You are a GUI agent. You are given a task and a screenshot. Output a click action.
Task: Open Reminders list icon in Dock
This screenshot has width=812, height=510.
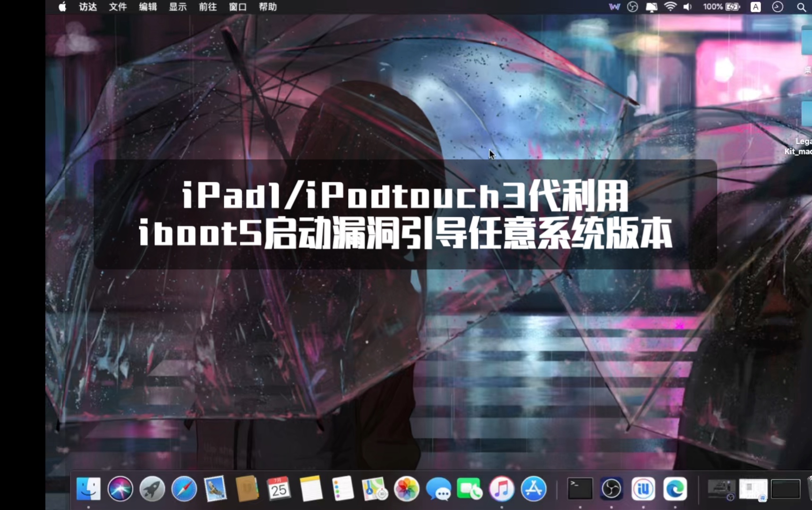tap(342, 489)
